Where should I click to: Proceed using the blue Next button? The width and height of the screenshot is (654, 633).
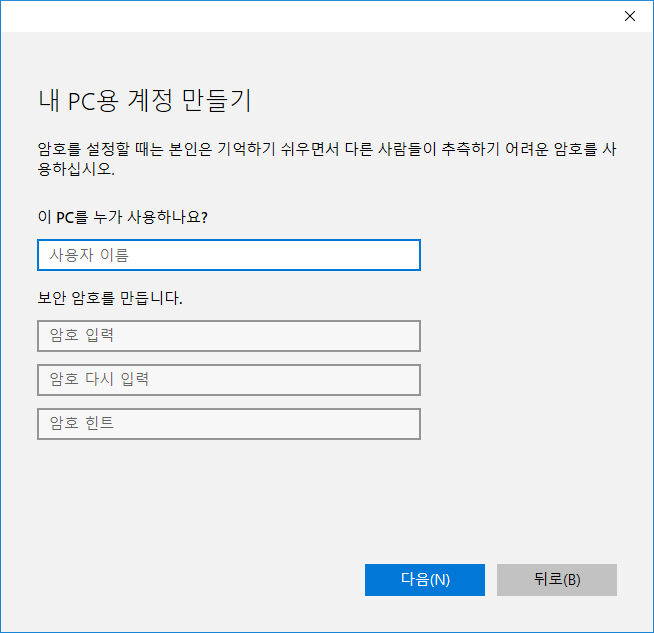tap(424, 580)
